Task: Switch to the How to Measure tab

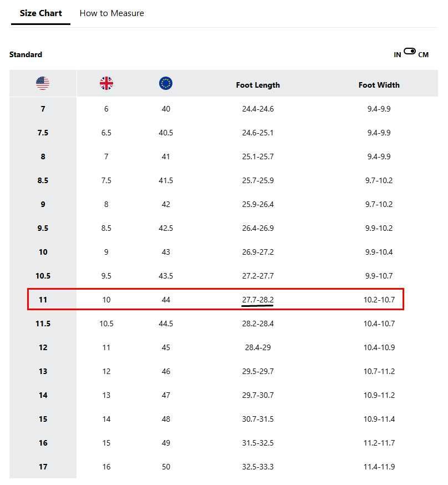Action: [111, 13]
